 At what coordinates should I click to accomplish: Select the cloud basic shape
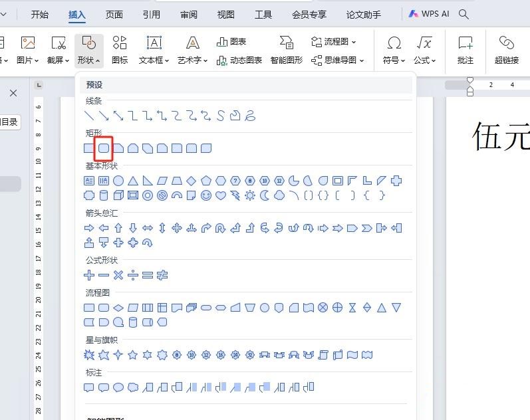point(279,195)
